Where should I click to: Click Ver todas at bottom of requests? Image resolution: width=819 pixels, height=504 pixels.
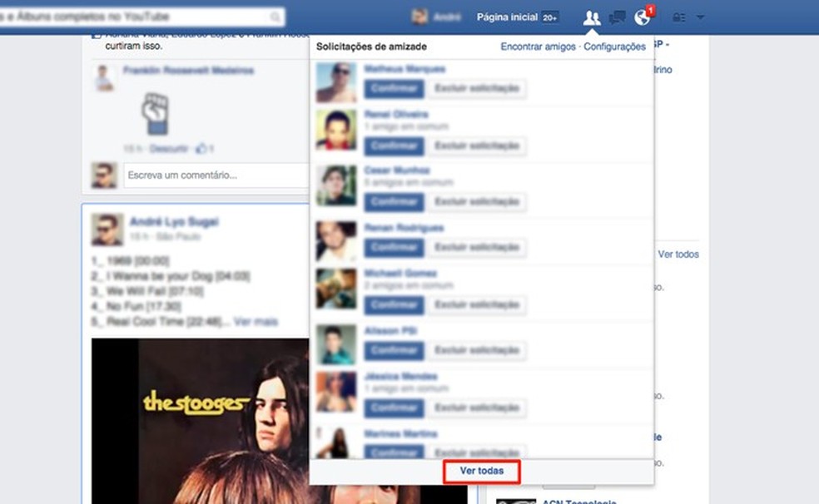[482, 471]
